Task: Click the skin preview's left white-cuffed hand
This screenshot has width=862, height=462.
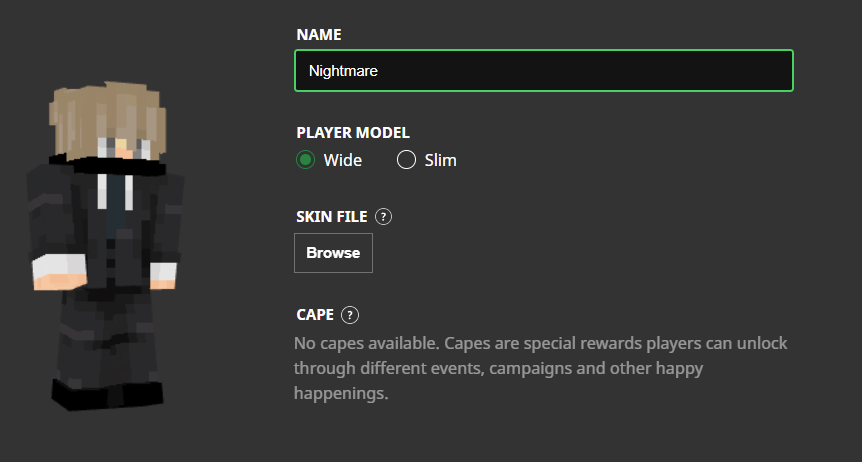Action: click(x=52, y=275)
